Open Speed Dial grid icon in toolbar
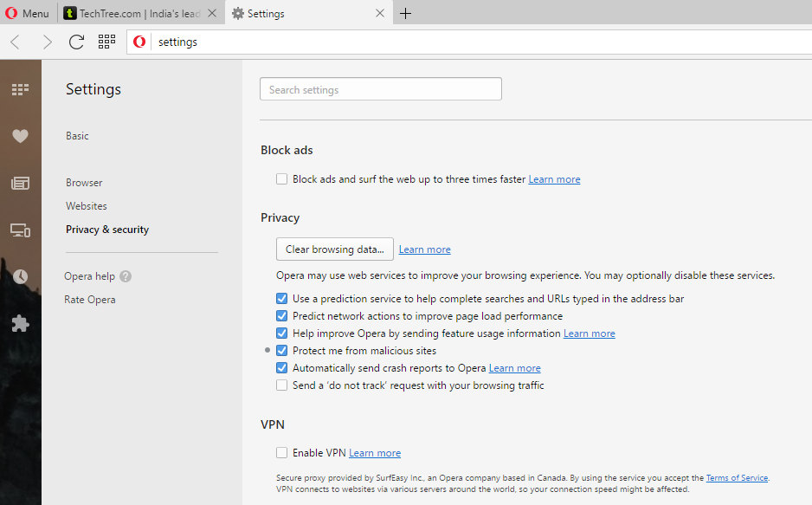The image size is (812, 505). click(106, 42)
